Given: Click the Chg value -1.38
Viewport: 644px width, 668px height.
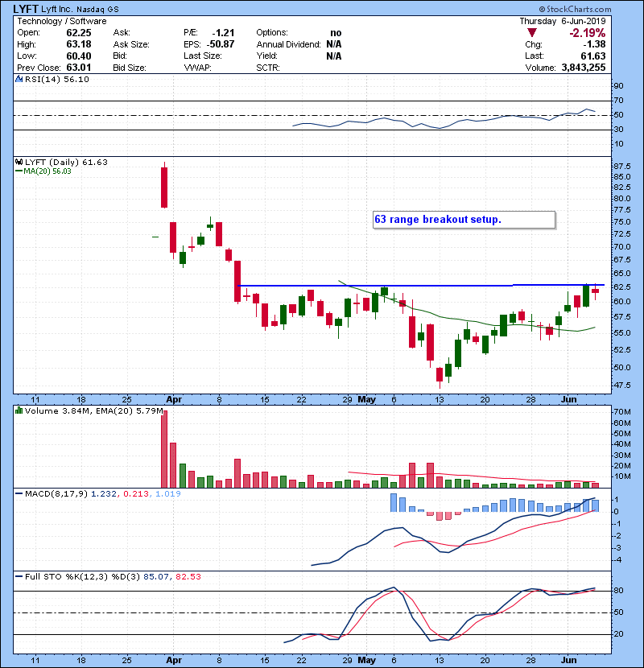Looking at the screenshot, I should (594, 44).
